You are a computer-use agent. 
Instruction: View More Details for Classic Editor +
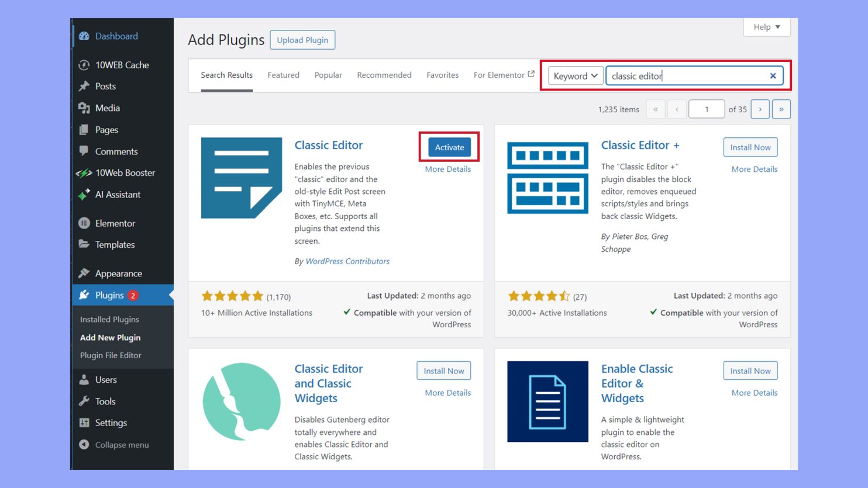754,169
